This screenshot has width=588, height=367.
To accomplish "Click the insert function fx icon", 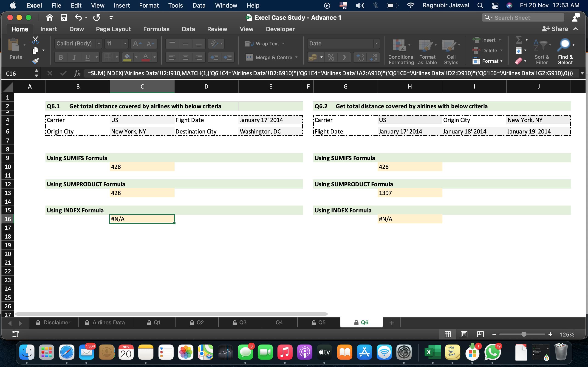I will coord(77,73).
